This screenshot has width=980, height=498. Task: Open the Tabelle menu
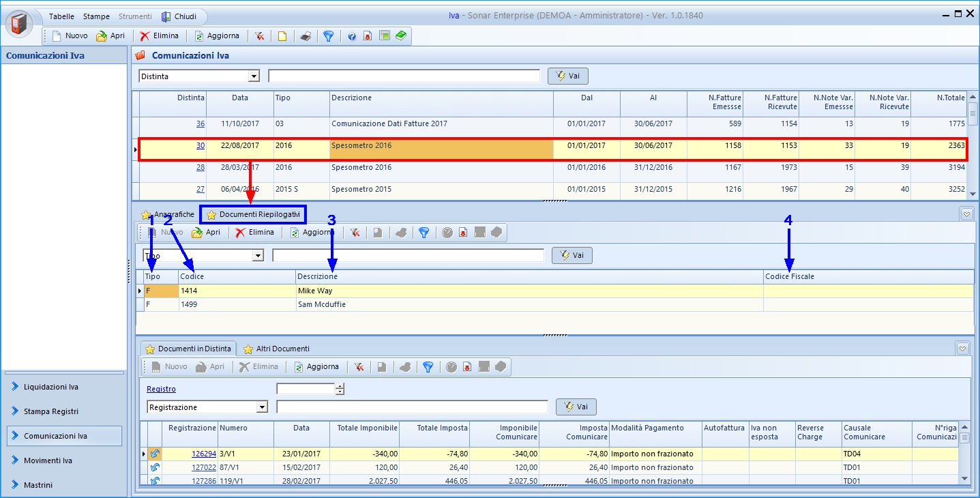[61, 16]
